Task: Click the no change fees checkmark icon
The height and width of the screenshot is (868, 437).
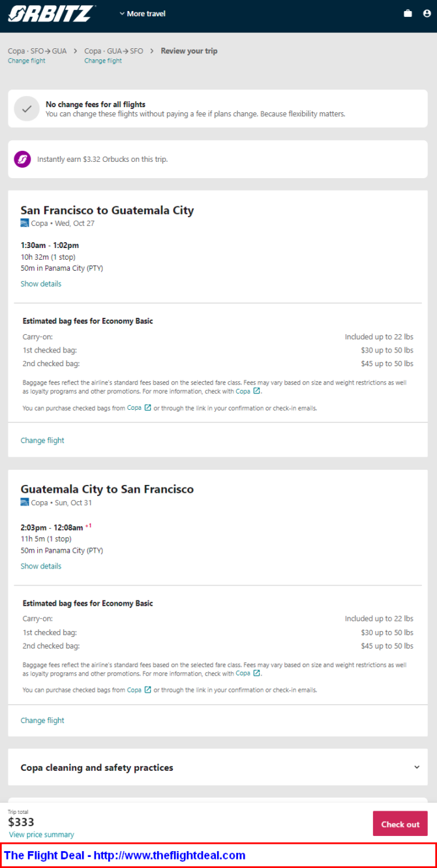Action: [27, 109]
